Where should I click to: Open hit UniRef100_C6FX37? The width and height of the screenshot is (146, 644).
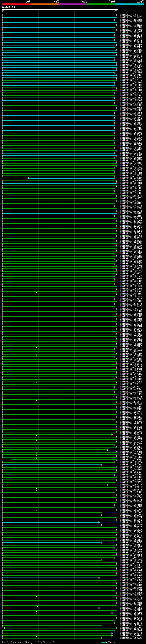click(131, 525)
